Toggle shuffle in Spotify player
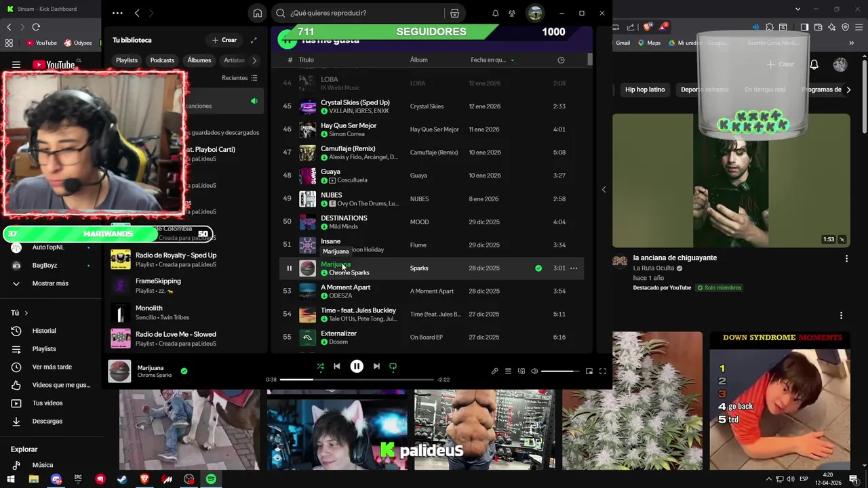 coord(320,366)
